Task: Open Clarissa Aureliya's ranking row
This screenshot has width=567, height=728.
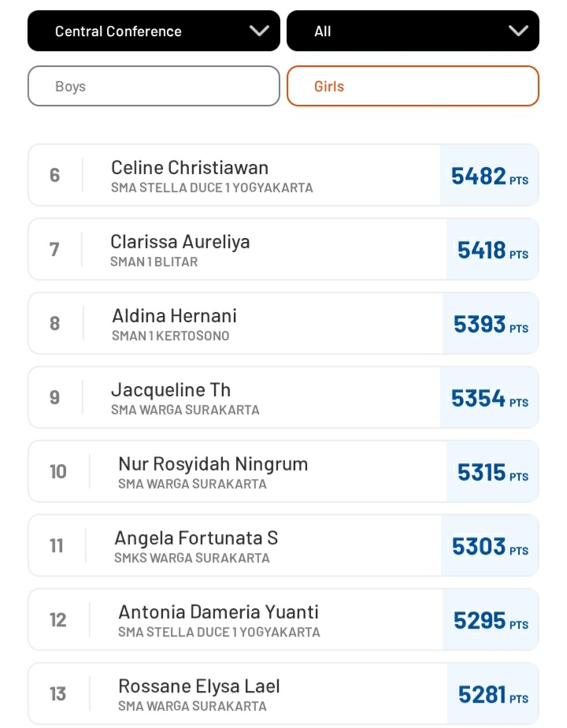Action: (283, 249)
